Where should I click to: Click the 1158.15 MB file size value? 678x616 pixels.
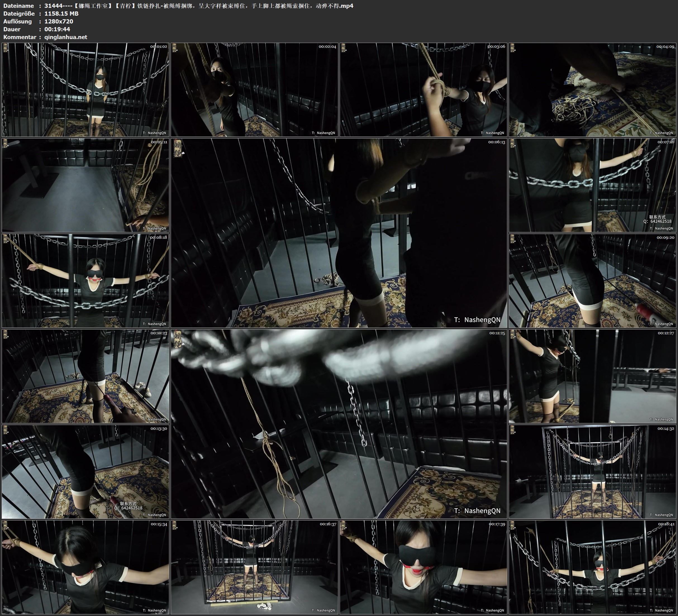61,13
